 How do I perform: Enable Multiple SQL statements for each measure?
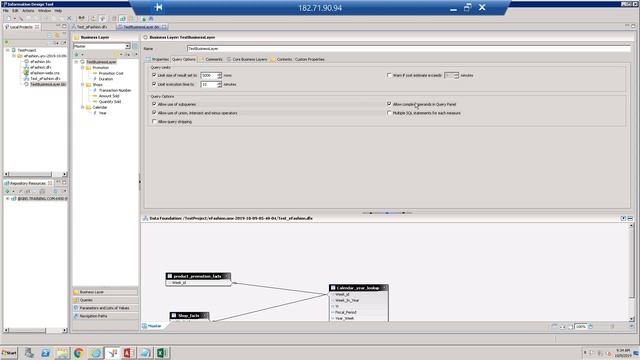[x=389, y=113]
